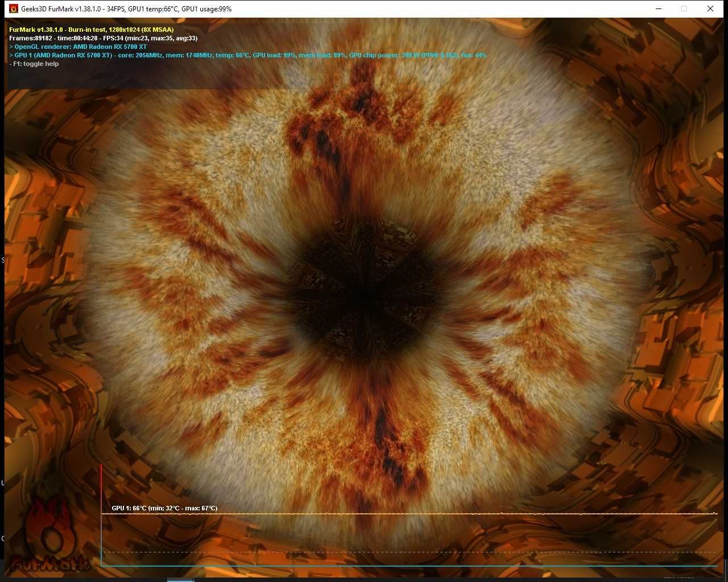Click the FurMark app icon in title bar
728x582 pixels.
[x=14, y=9]
